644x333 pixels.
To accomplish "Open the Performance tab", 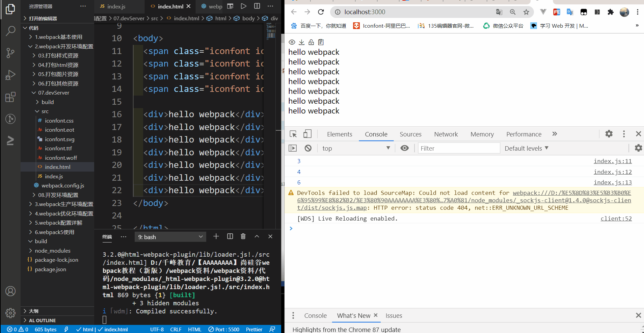I will click(524, 134).
